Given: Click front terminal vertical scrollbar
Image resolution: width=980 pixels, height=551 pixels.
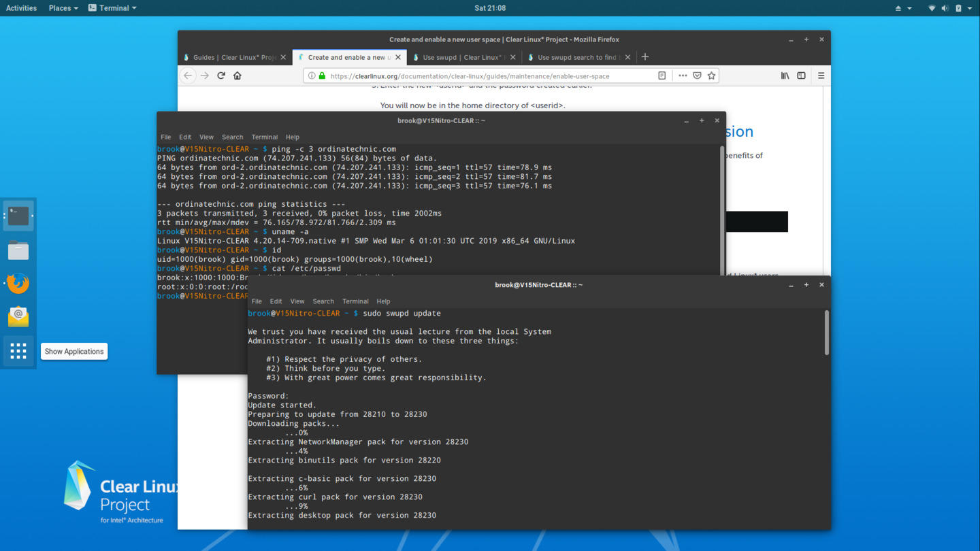Looking at the screenshot, I should point(827,333).
